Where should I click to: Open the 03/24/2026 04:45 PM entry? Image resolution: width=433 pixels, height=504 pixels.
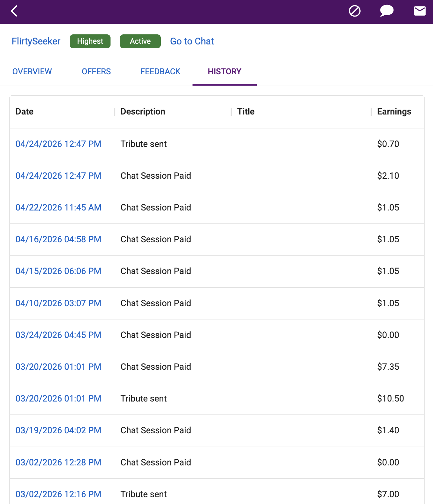tap(58, 335)
